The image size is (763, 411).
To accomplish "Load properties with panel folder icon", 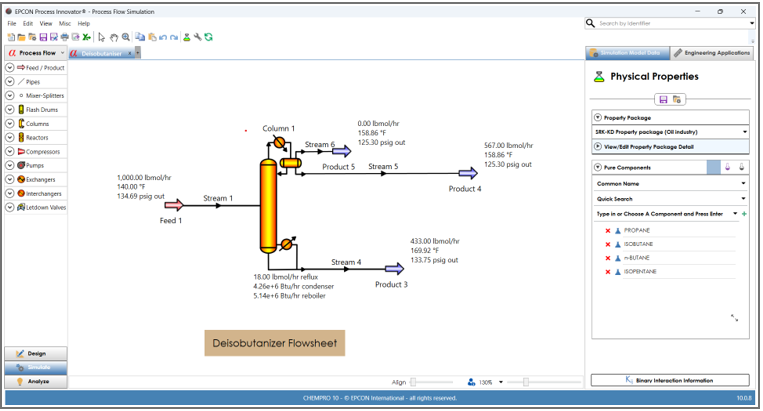I will (677, 99).
